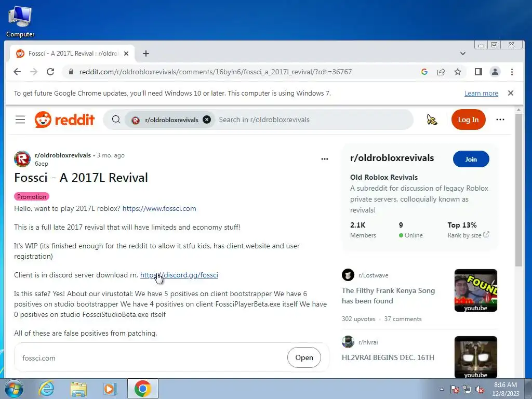Image resolution: width=532 pixels, height=399 pixels.
Task: Go to the Reddit home logo
Action: tap(64, 119)
